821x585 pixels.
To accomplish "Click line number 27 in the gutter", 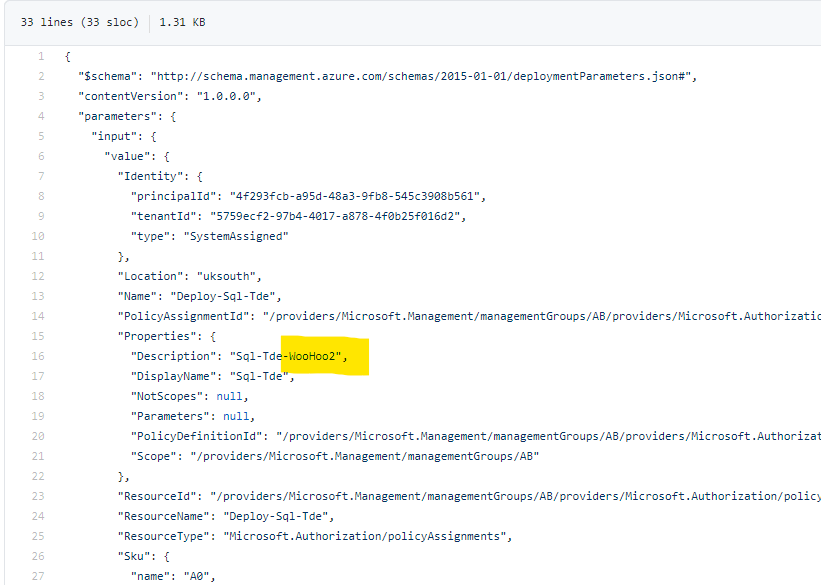I will click(x=38, y=576).
